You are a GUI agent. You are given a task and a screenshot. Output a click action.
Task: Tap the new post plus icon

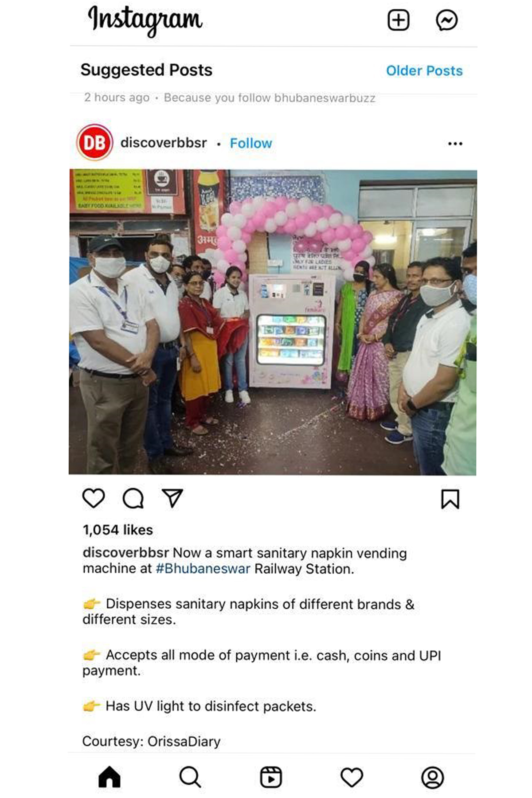tap(398, 20)
